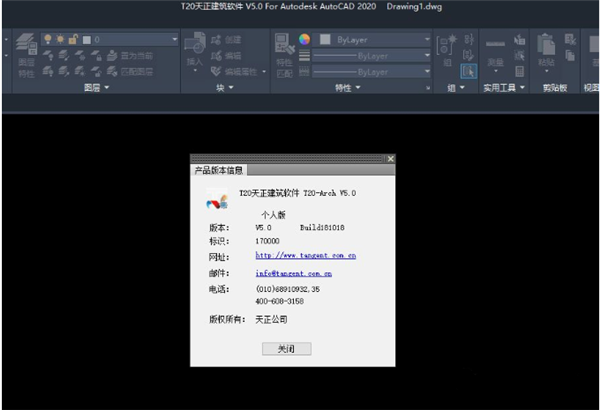The image size is (600, 410).
Task: Click 创建 (Create block) button
Action: coord(226,39)
